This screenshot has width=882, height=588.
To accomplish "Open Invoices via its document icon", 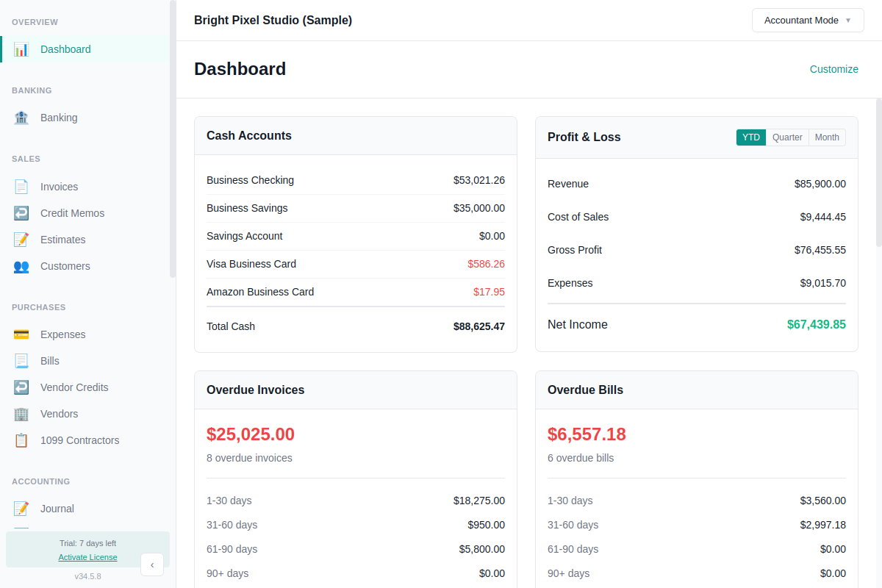I will pyautogui.click(x=21, y=186).
